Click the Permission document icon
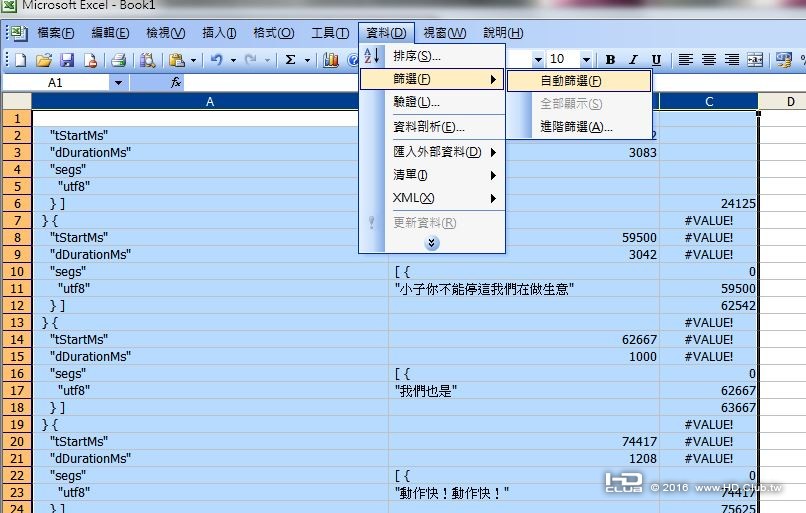This screenshot has width=806, height=513. [90, 60]
